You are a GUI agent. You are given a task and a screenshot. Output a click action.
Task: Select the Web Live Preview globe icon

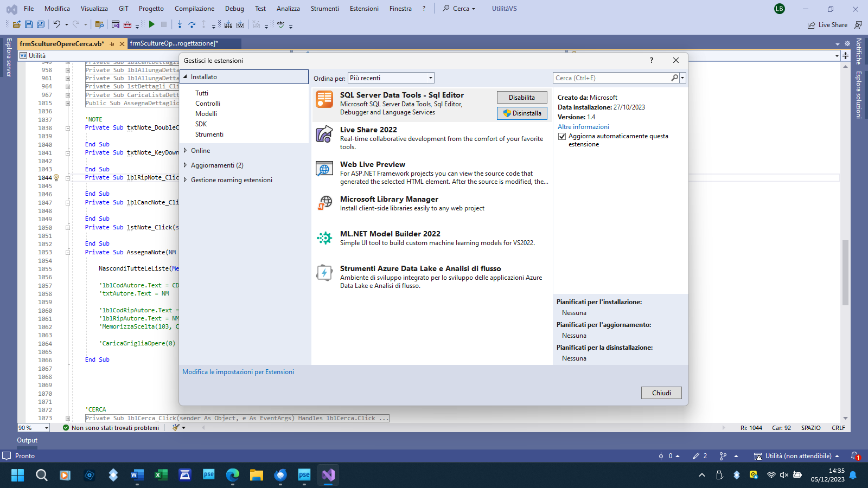click(324, 169)
